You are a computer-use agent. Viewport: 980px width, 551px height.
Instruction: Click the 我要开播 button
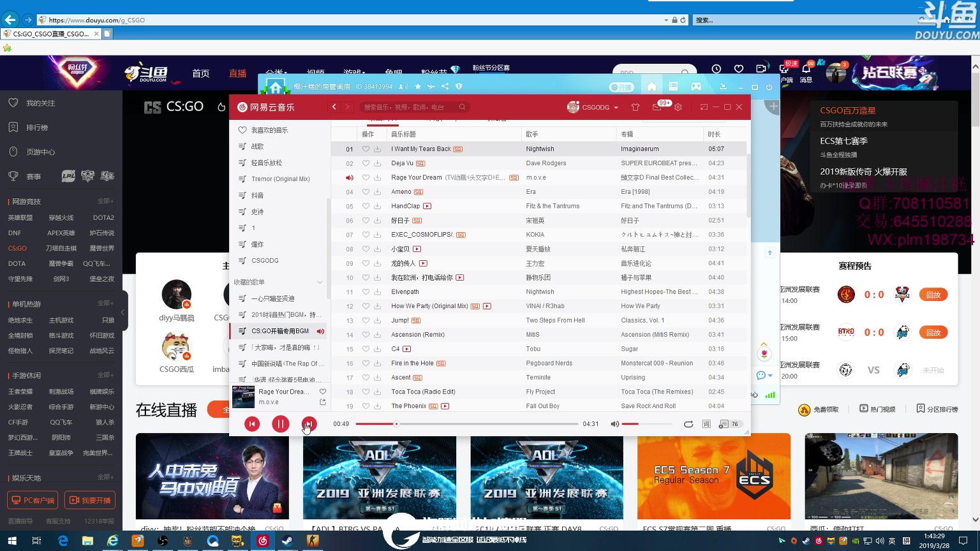click(x=90, y=500)
